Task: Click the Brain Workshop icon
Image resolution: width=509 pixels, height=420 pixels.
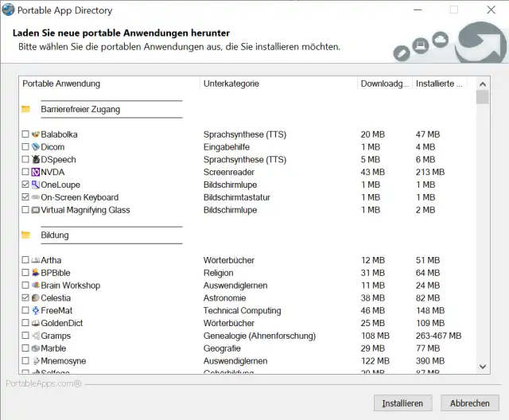Action: click(35, 286)
